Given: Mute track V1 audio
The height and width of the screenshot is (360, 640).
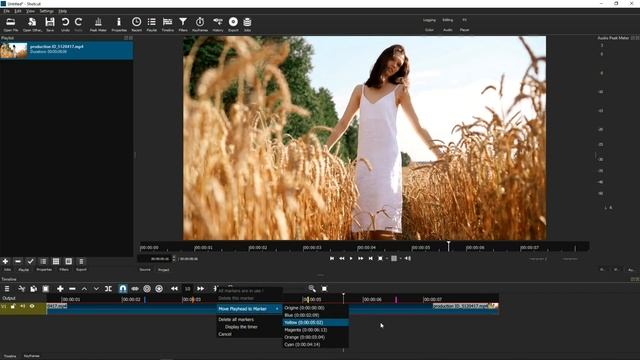Looking at the screenshot, I should [22, 307].
